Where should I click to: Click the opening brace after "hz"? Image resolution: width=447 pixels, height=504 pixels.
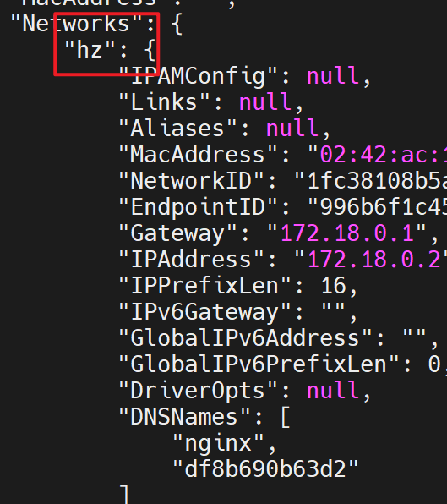(150, 51)
